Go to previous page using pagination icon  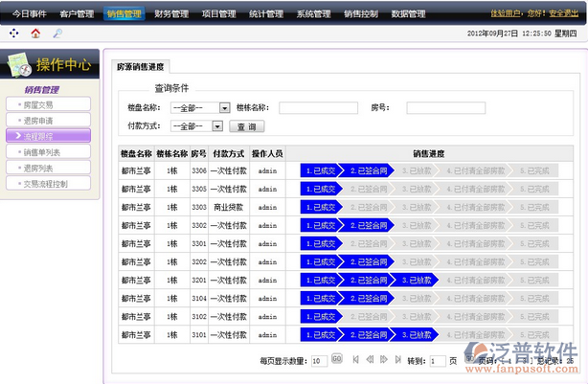pos(370,360)
